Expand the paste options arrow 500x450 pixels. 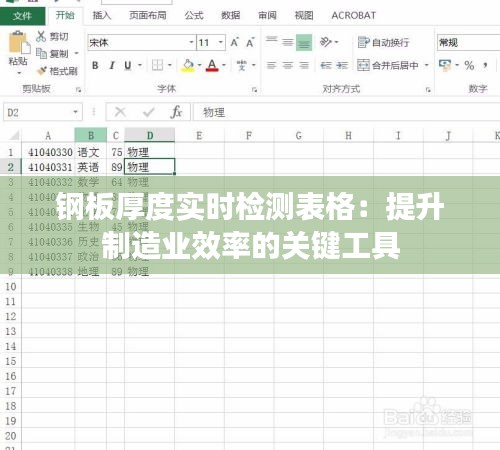tap(19, 72)
